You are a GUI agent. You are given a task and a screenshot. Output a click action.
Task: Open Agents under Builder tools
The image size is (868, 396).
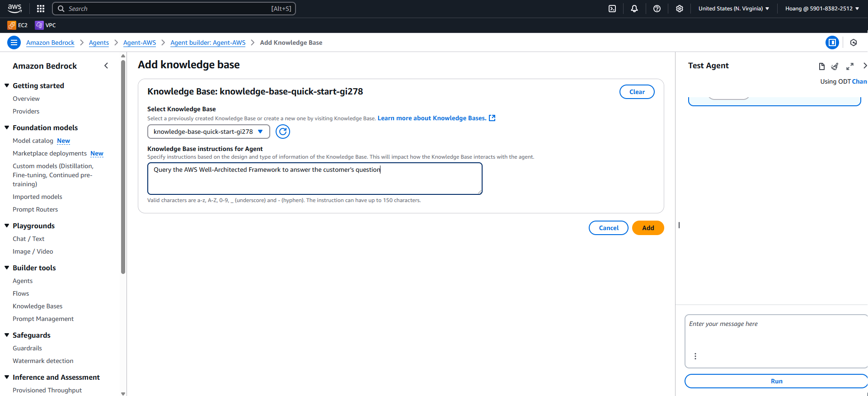(x=23, y=281)
